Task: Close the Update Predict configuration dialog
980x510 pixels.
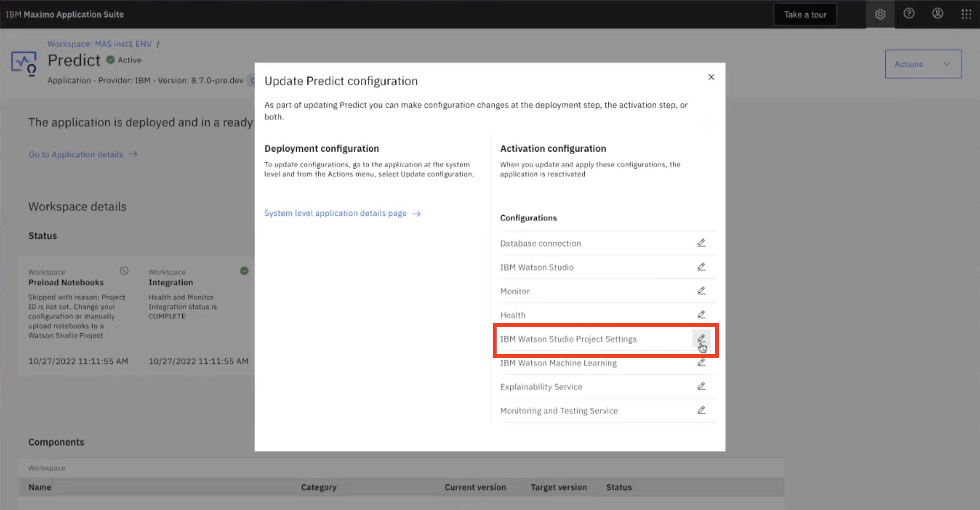Action: click(711, 77)
